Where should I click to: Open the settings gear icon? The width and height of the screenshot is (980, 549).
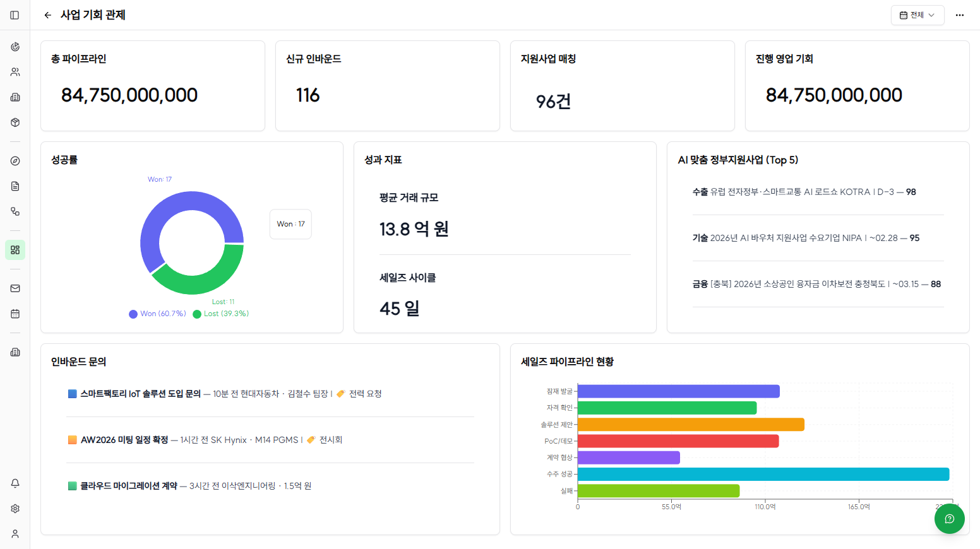pos(15,508)
